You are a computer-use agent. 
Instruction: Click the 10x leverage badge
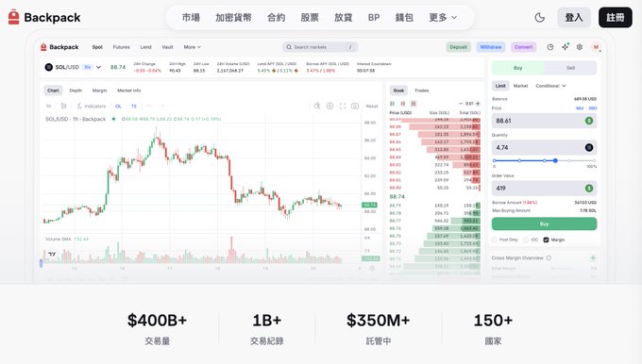(x=88, y=67)
